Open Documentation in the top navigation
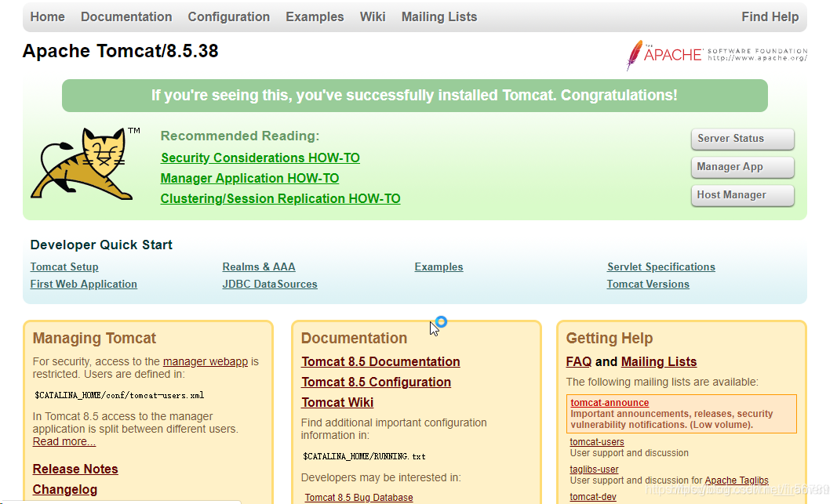The image size is (837, 504). [x=126, y=17]
